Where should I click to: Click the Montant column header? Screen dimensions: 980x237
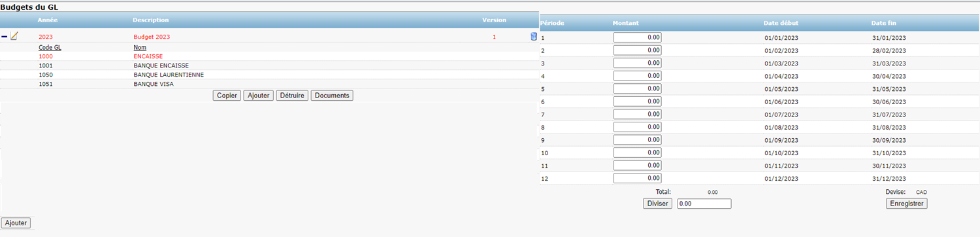[x=625, y=23]
